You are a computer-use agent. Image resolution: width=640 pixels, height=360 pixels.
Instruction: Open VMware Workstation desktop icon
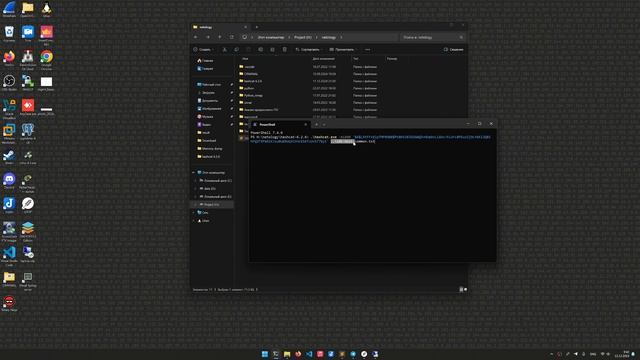click(9, 133)
